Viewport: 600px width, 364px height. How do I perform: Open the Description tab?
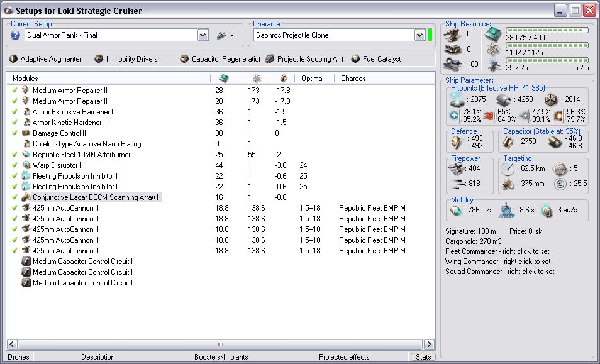click(98, 357)
